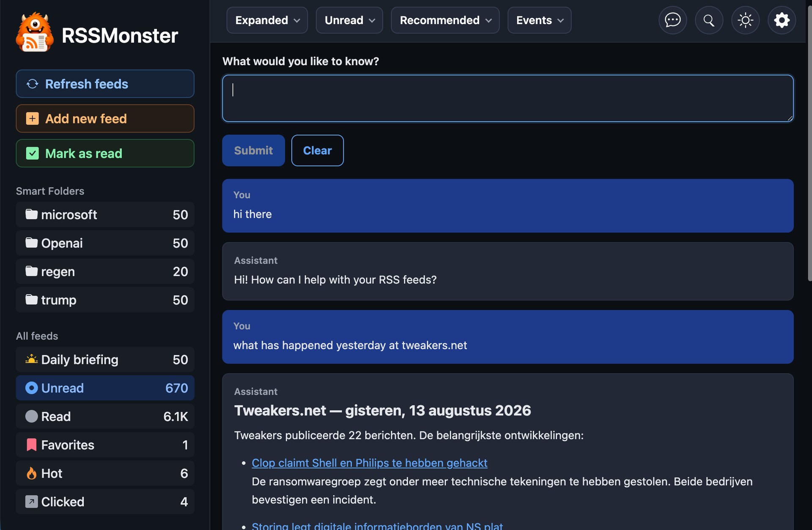Click the 'Smart Folders' section label
812x530 pixels.
coord(50,191)
